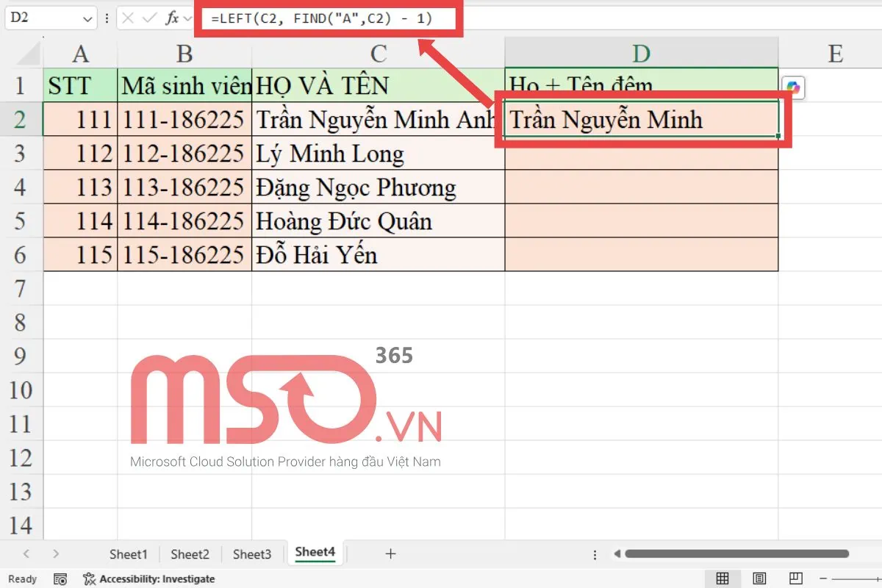This screenshot has height=588, width=882.
Task: Select column D header
Action: coord(641,53)
